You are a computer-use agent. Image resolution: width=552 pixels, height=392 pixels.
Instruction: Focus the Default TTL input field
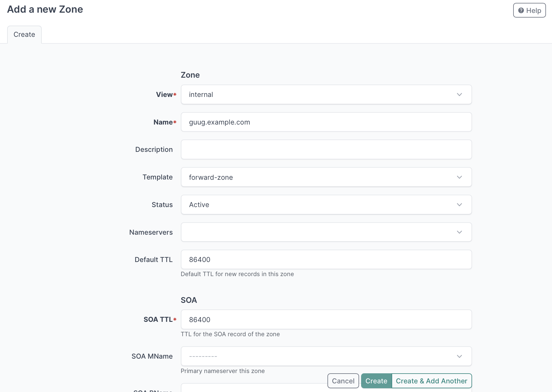click(326, 260)
